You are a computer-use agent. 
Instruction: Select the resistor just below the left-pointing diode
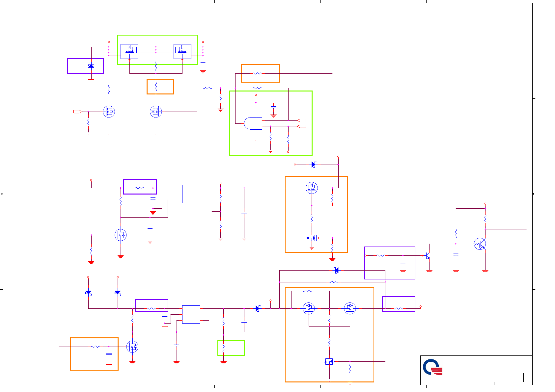334,282
